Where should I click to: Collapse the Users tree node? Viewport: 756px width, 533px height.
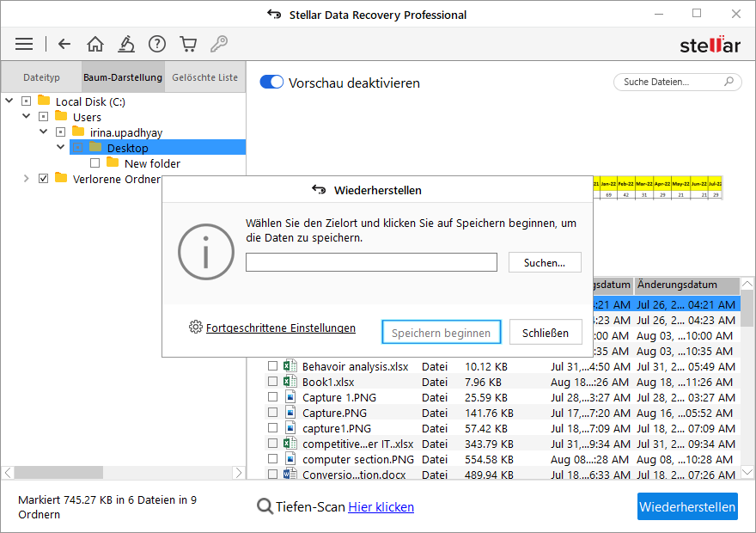click(x=27, y=116)
